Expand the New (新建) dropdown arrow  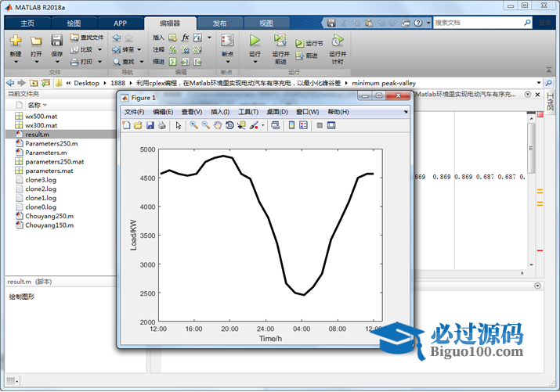coord(16,62)
